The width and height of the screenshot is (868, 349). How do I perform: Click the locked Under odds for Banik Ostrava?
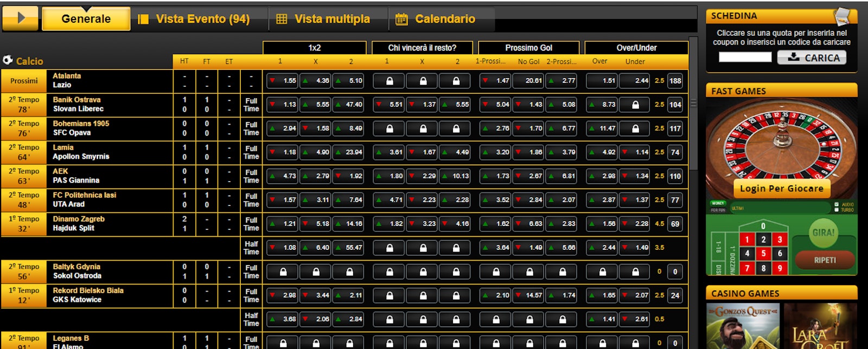[635, 105]
